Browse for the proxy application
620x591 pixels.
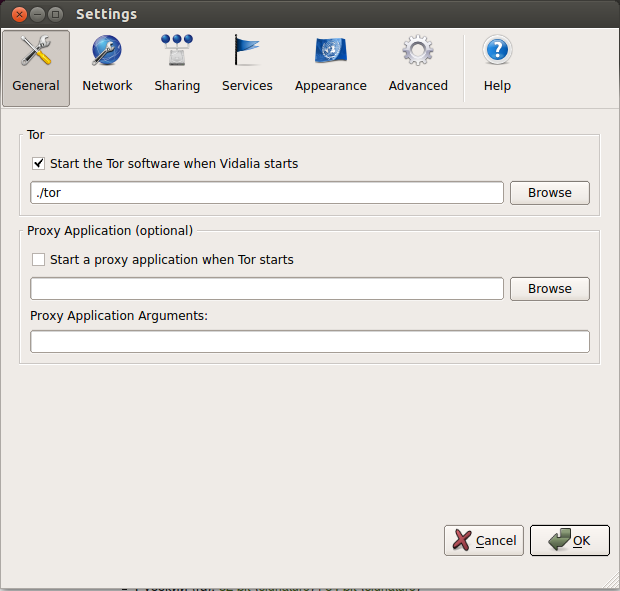550,289
